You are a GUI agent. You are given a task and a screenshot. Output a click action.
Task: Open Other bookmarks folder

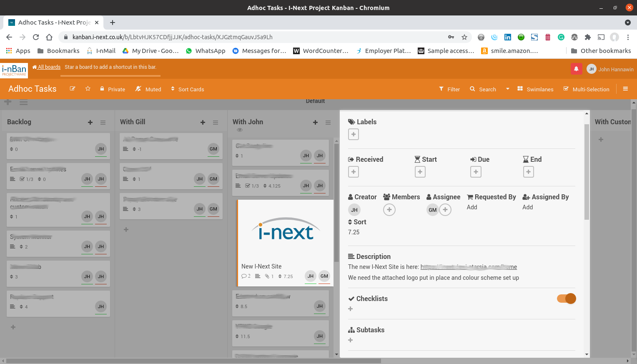click(601, 51)
